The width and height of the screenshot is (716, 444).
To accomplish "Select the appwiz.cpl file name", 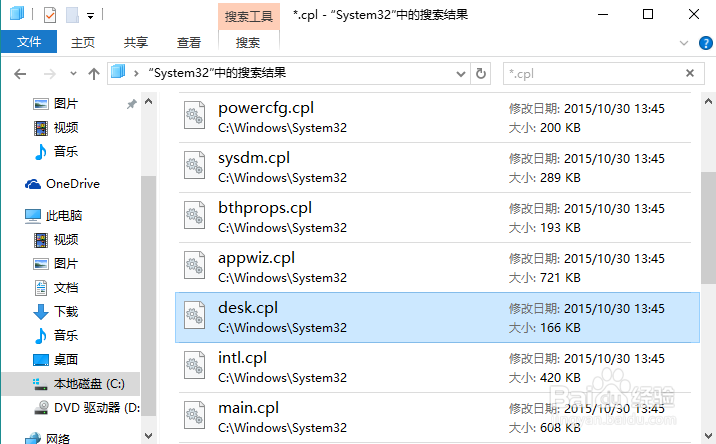I will pyautogui.click(x=256, y=258).
